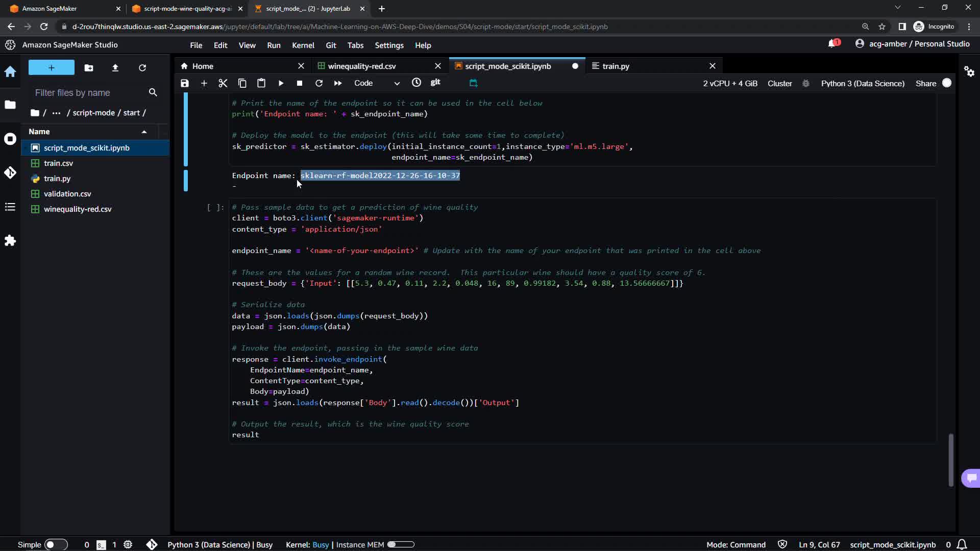The image size is (980, 551).
Task: Restart kernel and run all cells
Action: point(338,83)
